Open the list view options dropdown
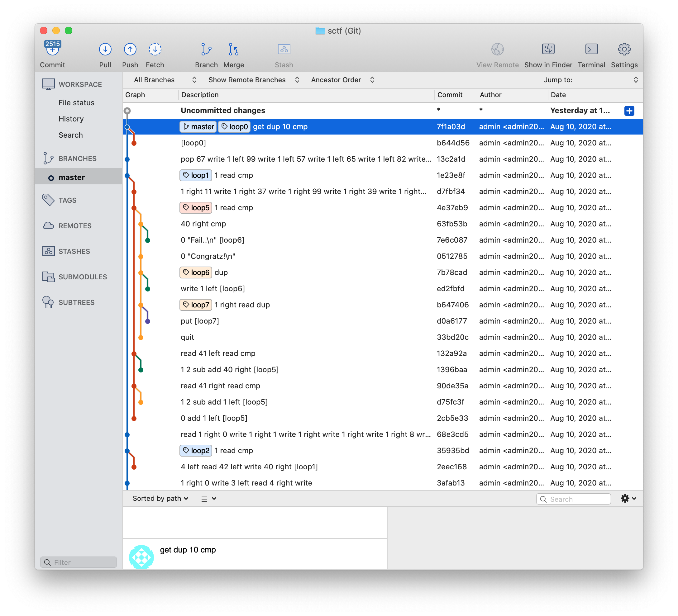Screen dimensions: 678x616 tap(208, 499)
